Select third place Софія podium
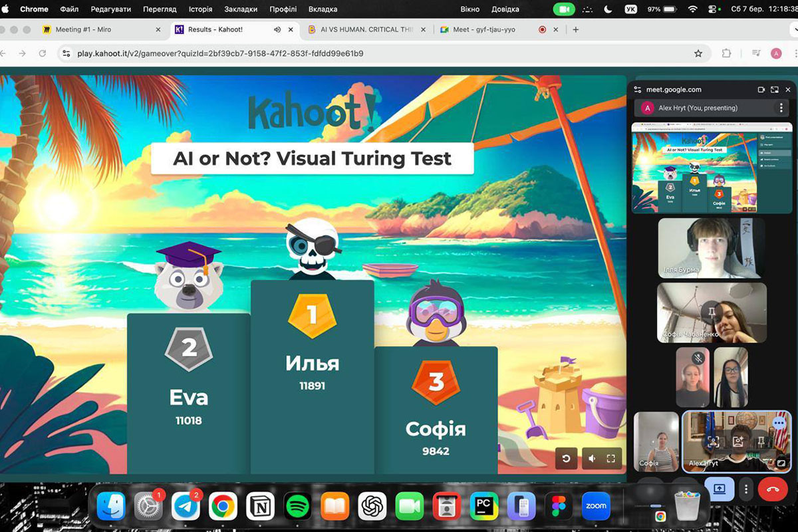 click(436, 410)
